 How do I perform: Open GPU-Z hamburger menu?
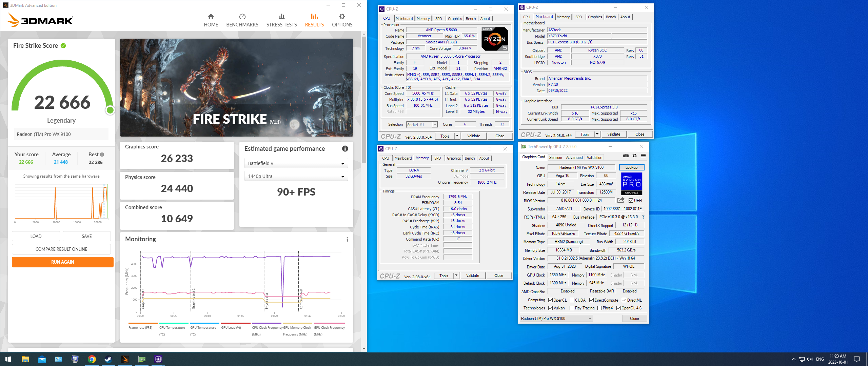pyautogui.click(x=643, y=156)
